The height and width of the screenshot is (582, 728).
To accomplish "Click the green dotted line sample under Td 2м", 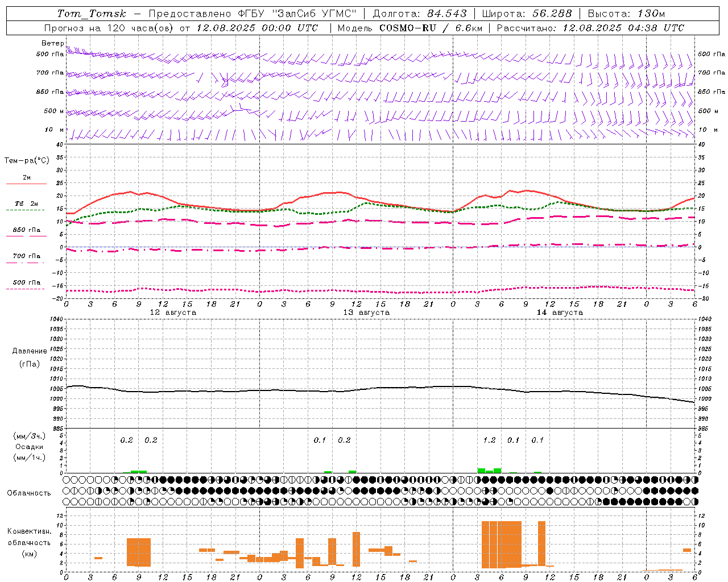I will tap(25, 210).
